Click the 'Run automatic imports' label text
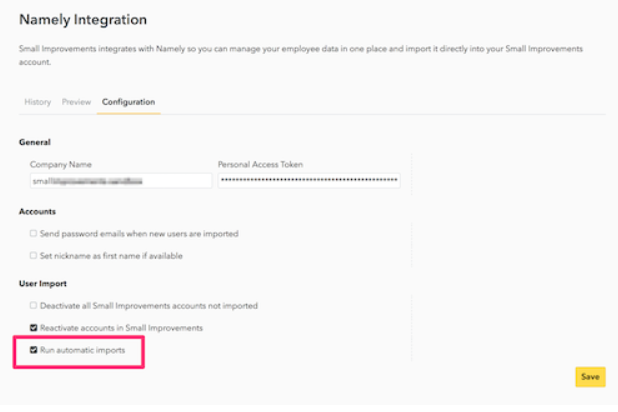The height and width of the screenshot is (412, 618). [83, 351]
